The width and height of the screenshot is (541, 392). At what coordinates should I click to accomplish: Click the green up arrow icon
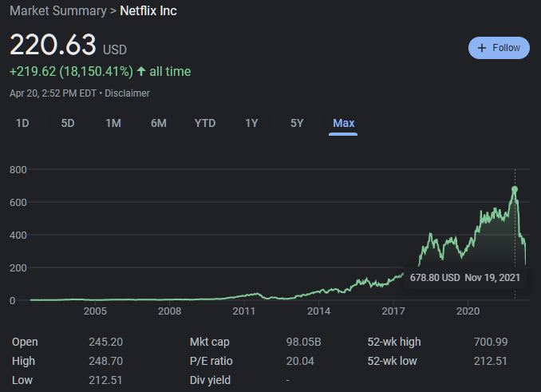(x=141, y=71)
